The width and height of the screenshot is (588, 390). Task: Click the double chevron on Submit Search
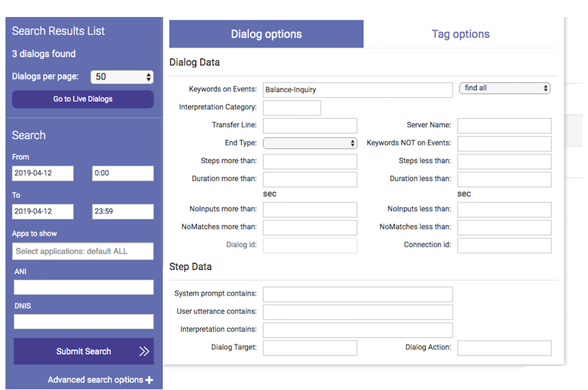click(144, 351)
